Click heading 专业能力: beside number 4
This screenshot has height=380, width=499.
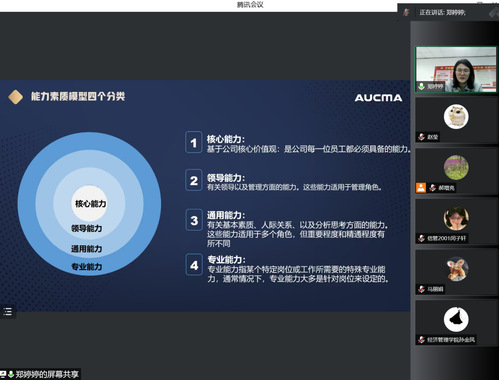(226, 259)
